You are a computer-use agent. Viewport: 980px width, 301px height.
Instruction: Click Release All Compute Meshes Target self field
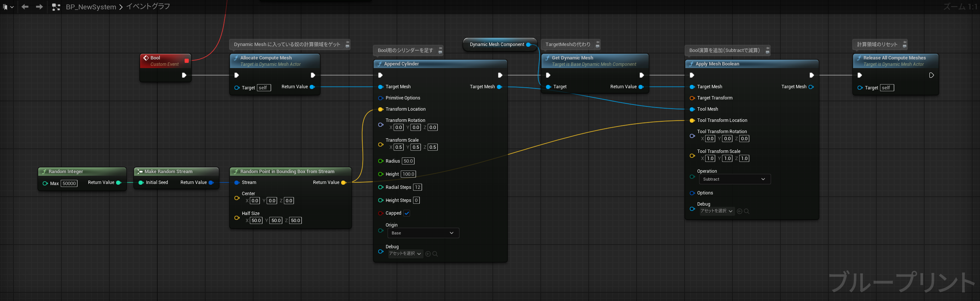(x=887, y=88)
